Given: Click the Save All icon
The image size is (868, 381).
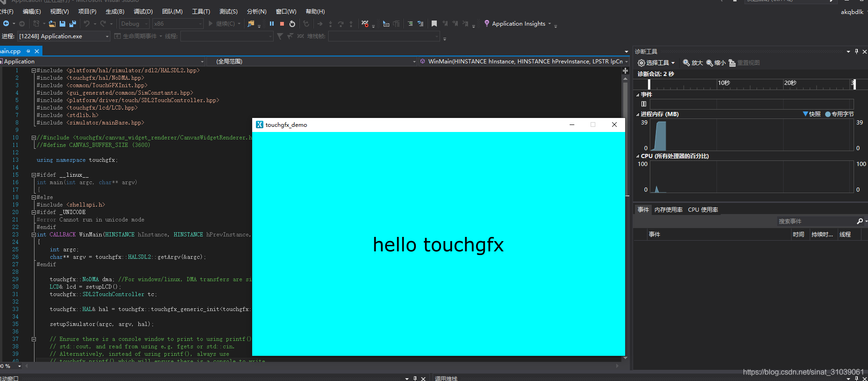Looking at the screenshot, I should pos(73,23).
